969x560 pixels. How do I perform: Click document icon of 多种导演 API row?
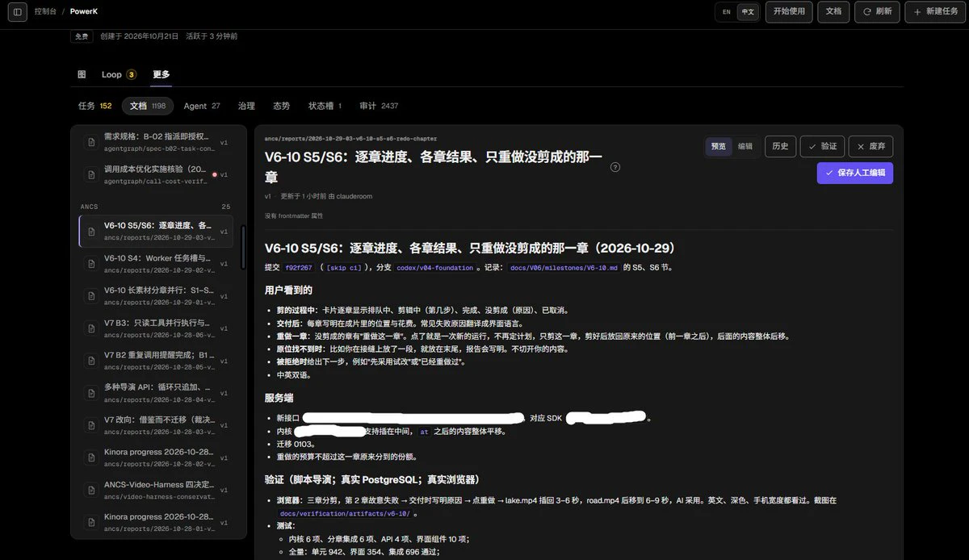pyautogui.click(x=91, y=392)
